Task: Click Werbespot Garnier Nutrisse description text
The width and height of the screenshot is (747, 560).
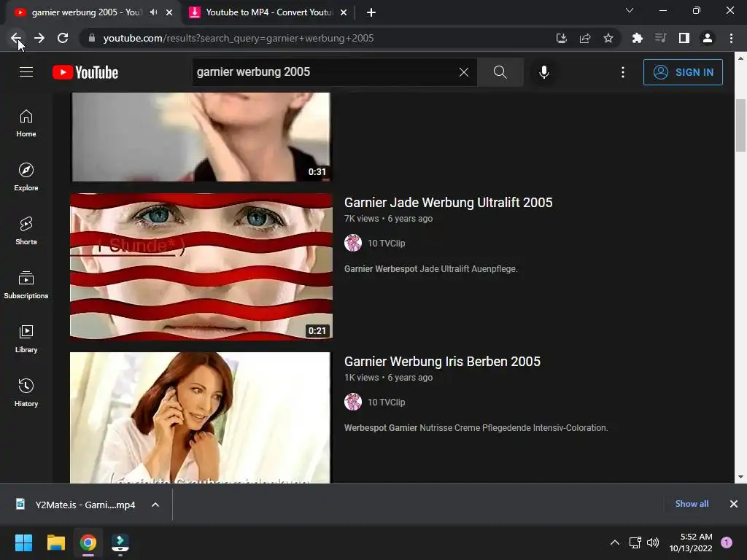Action: click(x=476, y=428)
